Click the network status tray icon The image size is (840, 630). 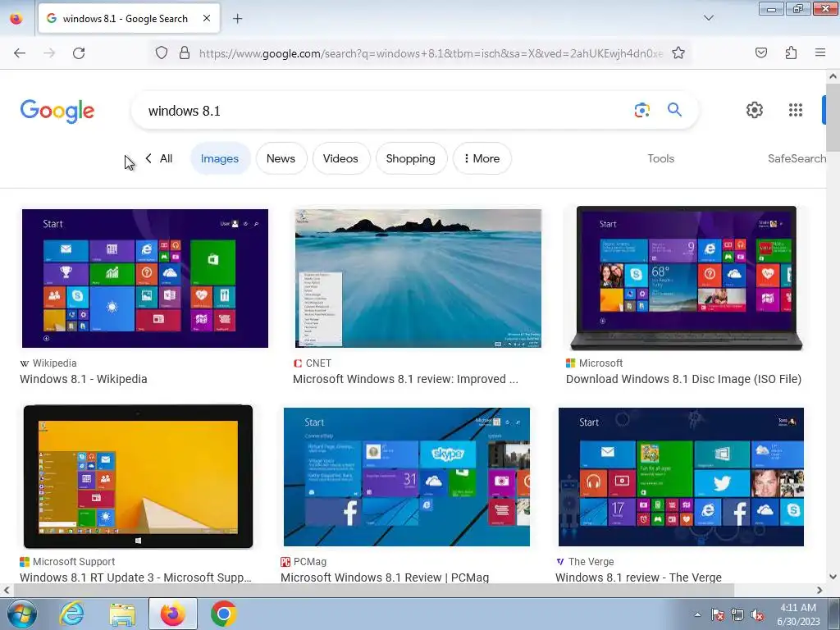737,614
